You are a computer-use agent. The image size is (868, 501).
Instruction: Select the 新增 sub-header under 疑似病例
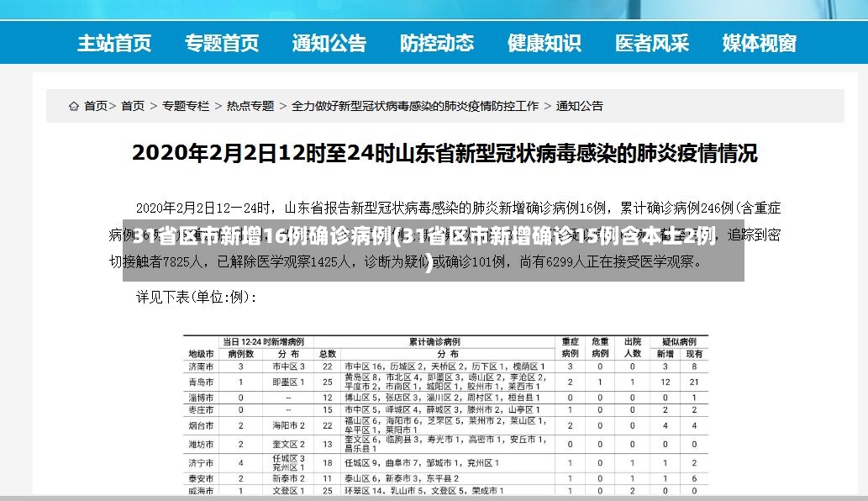pyautogui.click(x=665, y=354)
